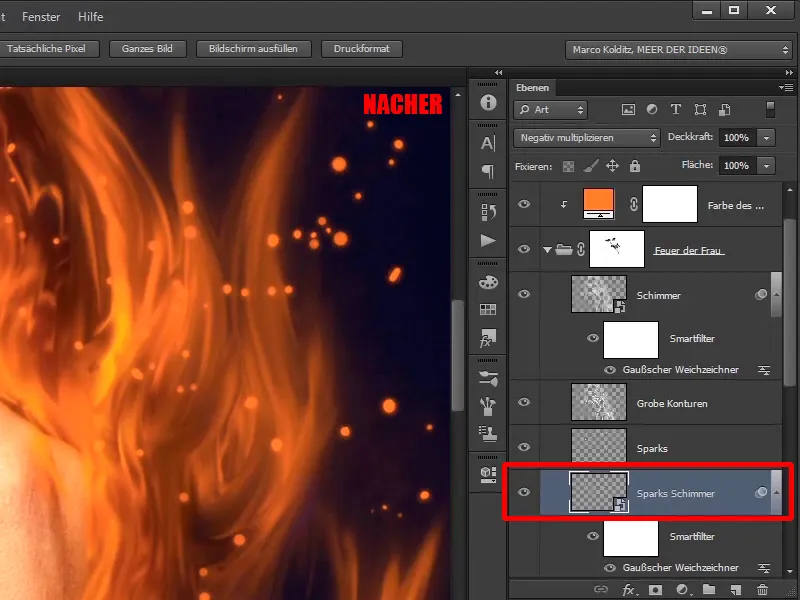The width and height of the screenshot is (800, 600).
Task: Collapse Schimmer smart filters arrow
Action: 776,294
